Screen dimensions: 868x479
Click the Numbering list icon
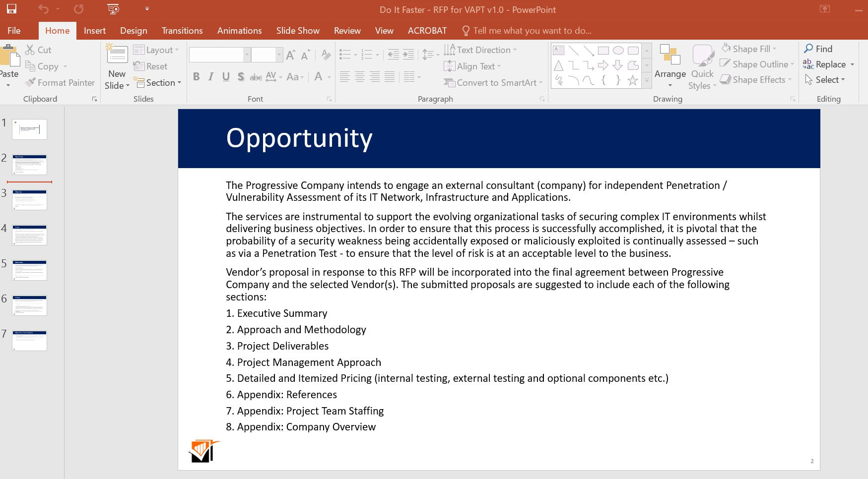[x=367, y=55]
